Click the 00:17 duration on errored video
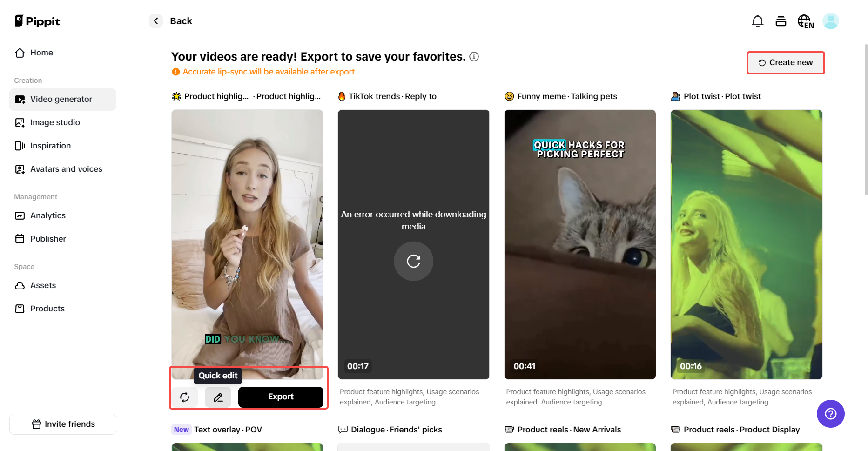The width and height of the screenshot is (868, 451). (358, 366)
